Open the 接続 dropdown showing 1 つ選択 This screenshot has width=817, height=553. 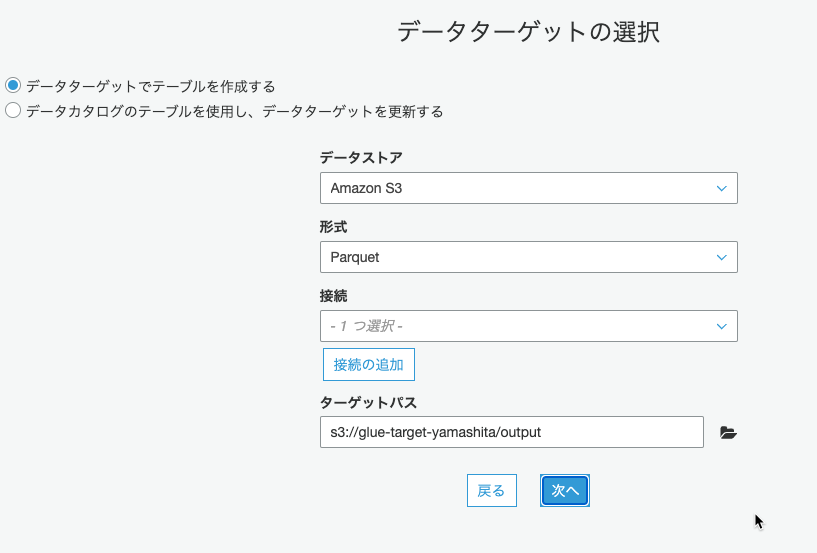tap(529, 326)
